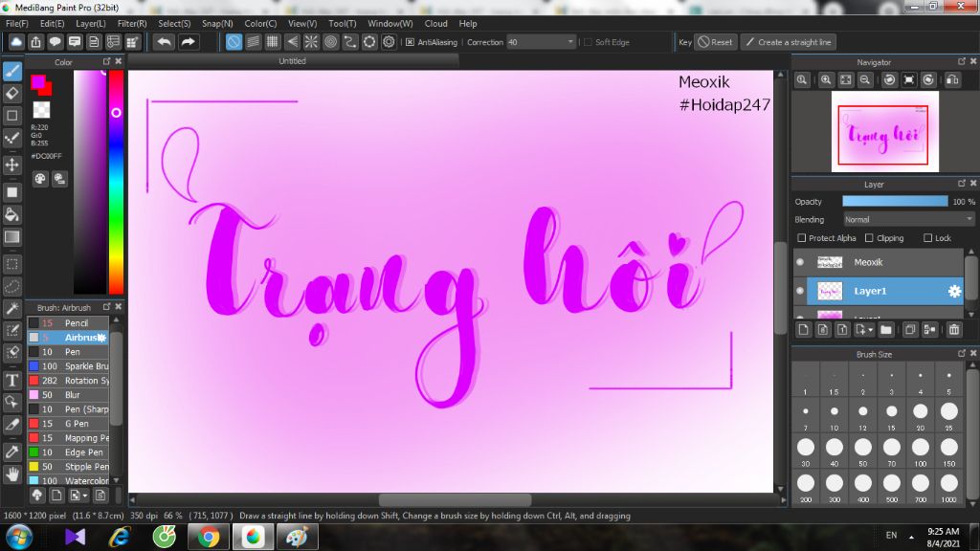Open Layer1 settings gear
Image resolution: width=980 pixels, height=551 pixels.
click(954, 291)
